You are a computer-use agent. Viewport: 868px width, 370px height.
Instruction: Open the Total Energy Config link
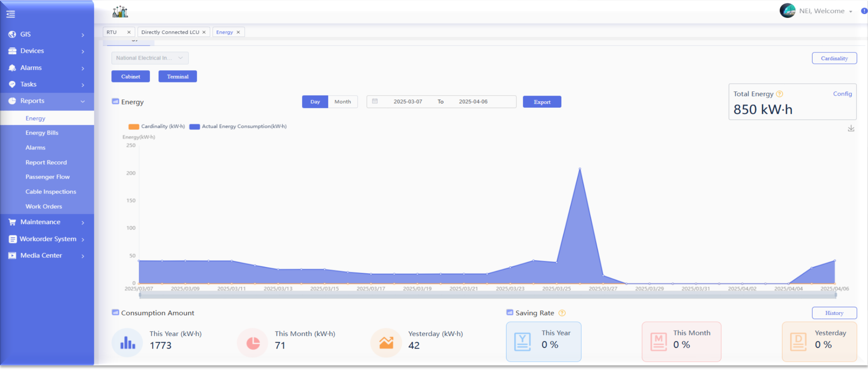(842, 94)
